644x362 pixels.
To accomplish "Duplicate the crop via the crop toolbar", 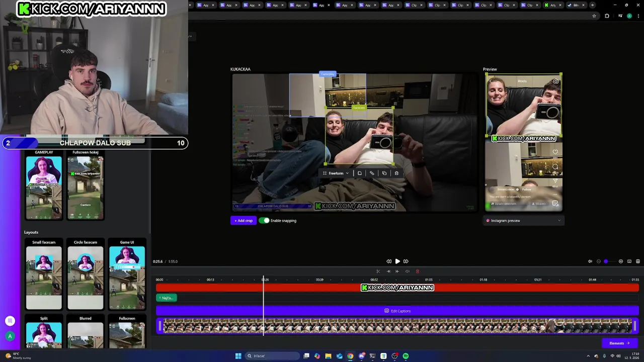I will tap(384, 173).
